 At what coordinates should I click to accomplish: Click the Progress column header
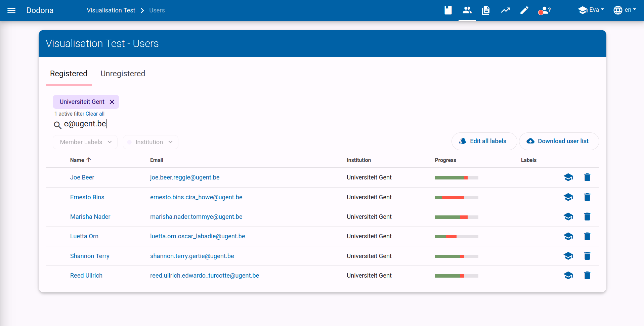pos(445,160)
